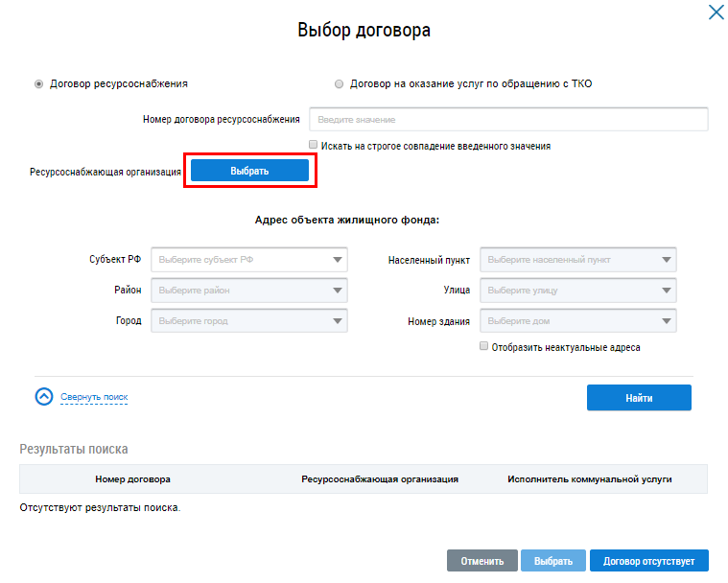This screenshot has height=583, width=728.
Task: Click the contract number input field
Action: point(507,120)
